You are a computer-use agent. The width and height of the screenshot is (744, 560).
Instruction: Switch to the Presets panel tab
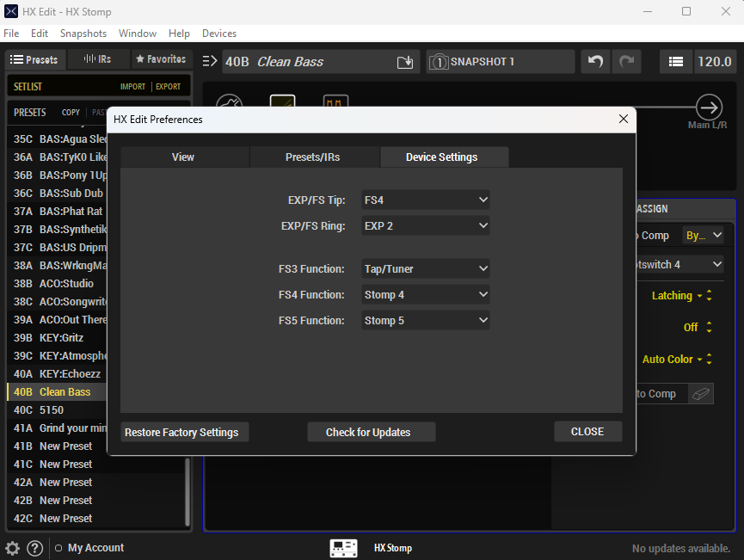click(35, 59)
